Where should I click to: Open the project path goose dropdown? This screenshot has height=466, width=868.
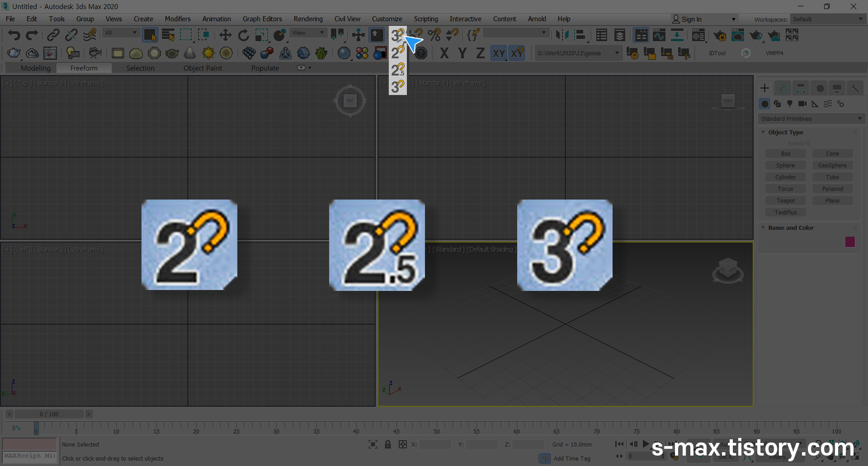click(x=578, y=53)
